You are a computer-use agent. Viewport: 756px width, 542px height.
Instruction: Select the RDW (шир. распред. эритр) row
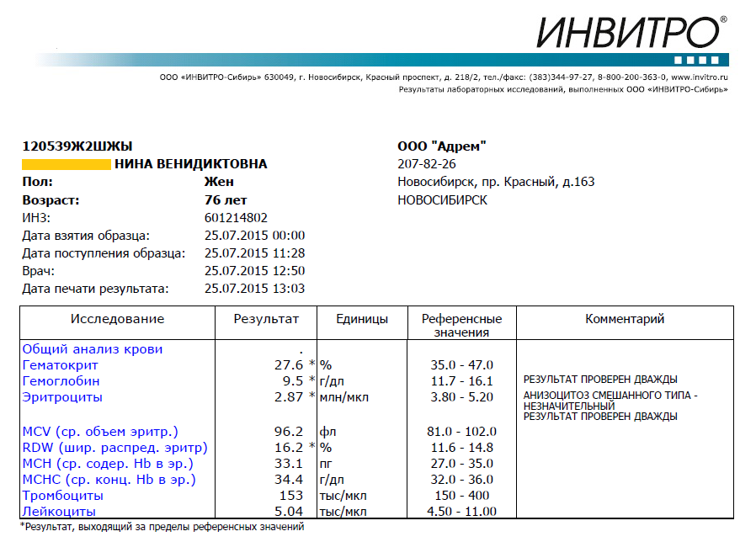click(x=114, y=448)
